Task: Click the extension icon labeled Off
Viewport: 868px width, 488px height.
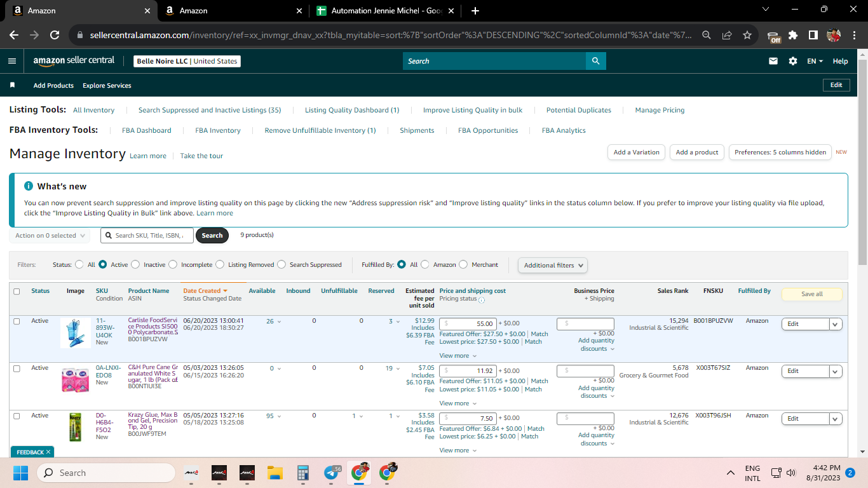Action: tap(773, 36)
